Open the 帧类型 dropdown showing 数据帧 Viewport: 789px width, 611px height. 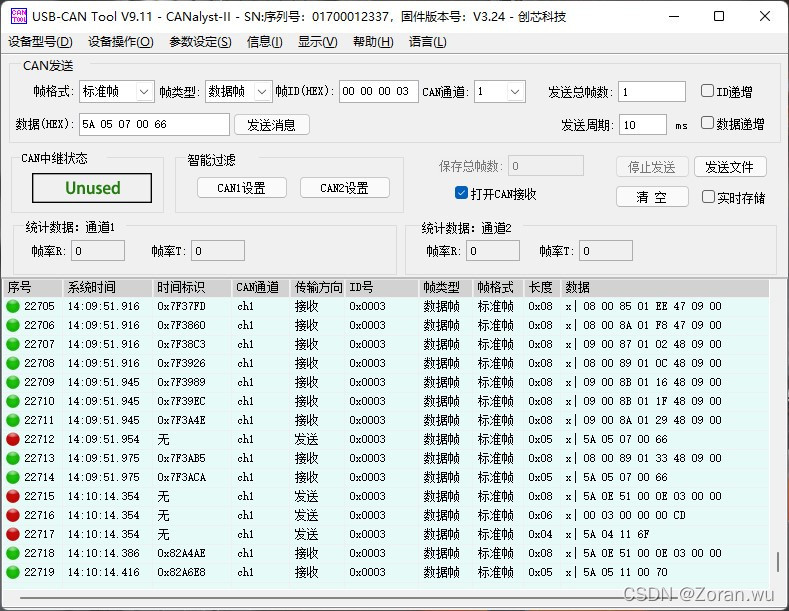pyautogui.click(x=239, y=92)
